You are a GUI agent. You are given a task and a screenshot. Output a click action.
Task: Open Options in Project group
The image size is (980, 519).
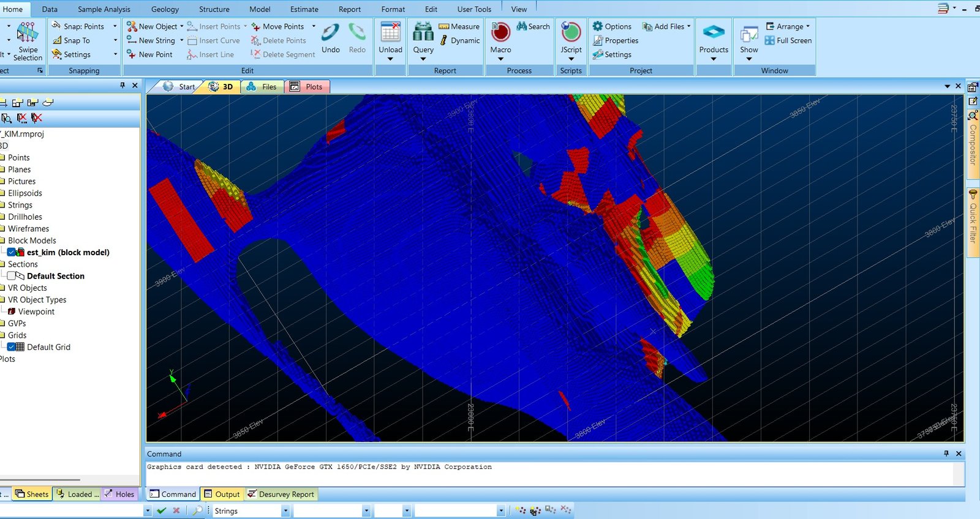coord(612,26)
